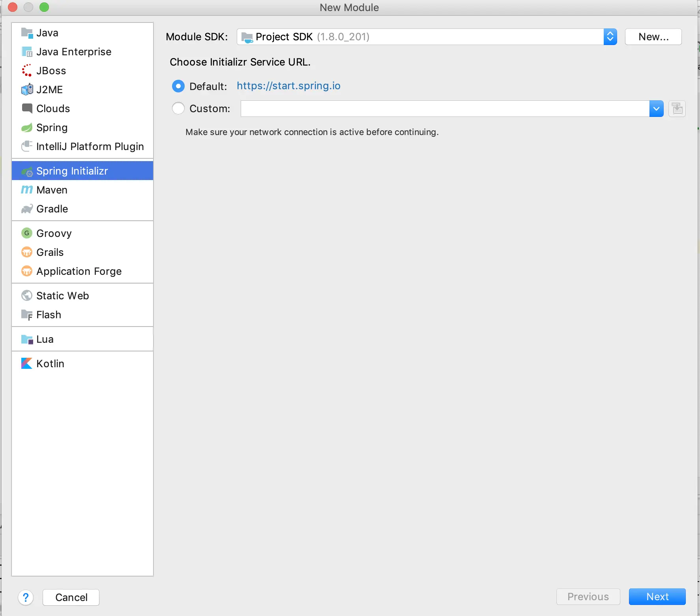Select the Default service URL radio button
The image size is (700, 616).
(178, 86)
